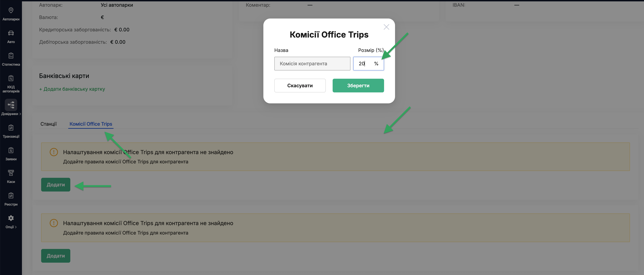644x275 pixels.
Task: Open the Автопарки sidebar section
Action: [11, 14]
